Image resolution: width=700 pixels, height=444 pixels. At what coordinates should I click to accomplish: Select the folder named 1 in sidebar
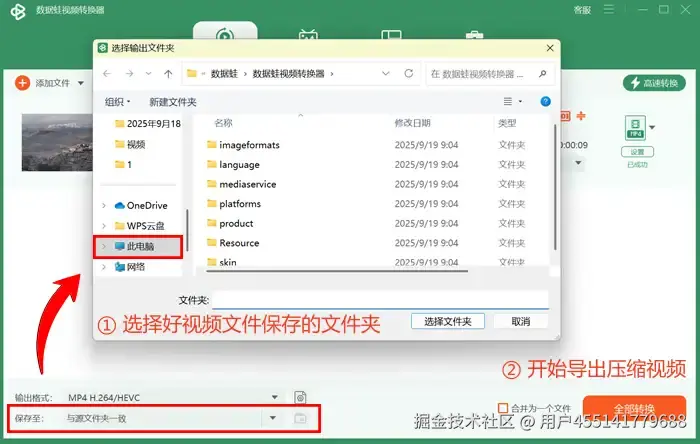pos(124,165)
